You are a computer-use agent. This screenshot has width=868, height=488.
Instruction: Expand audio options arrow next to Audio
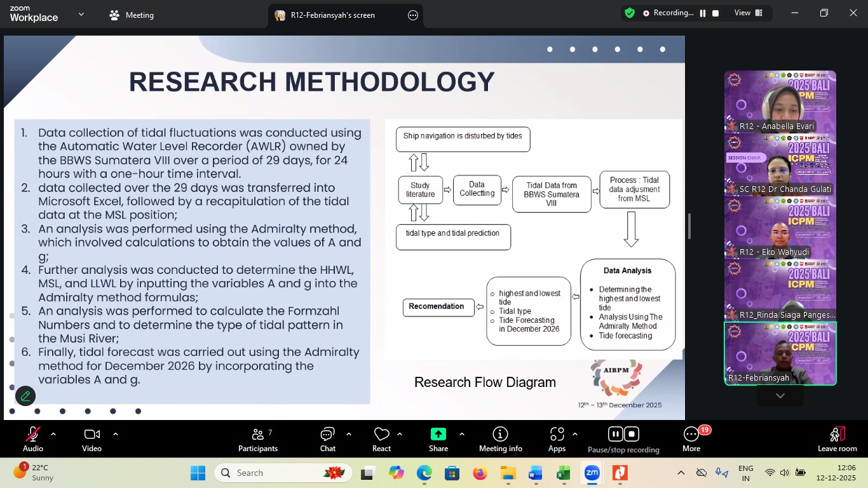coord(53,434)
